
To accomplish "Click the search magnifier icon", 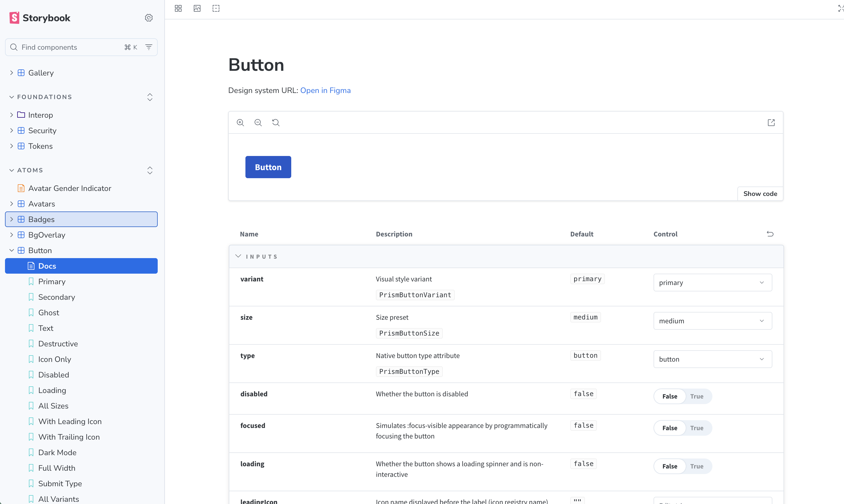I will pyautogui.click(x=14, y=47).
